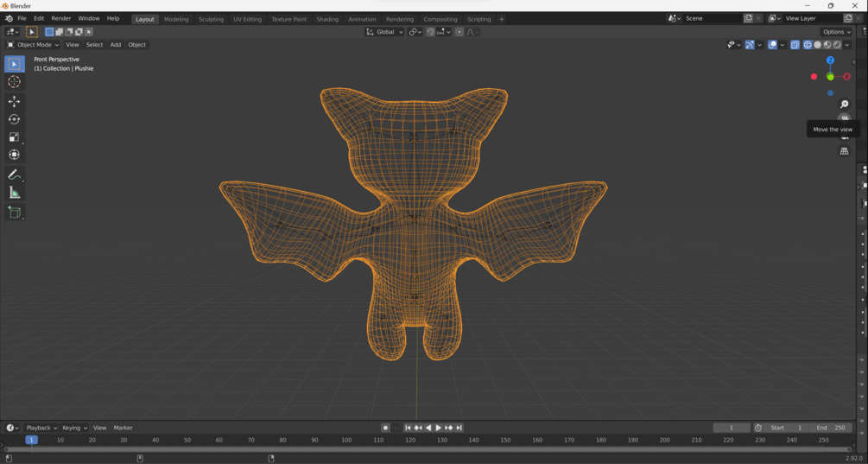
Task: Toggle show overlays button
Action: click(x=773, y=45)
